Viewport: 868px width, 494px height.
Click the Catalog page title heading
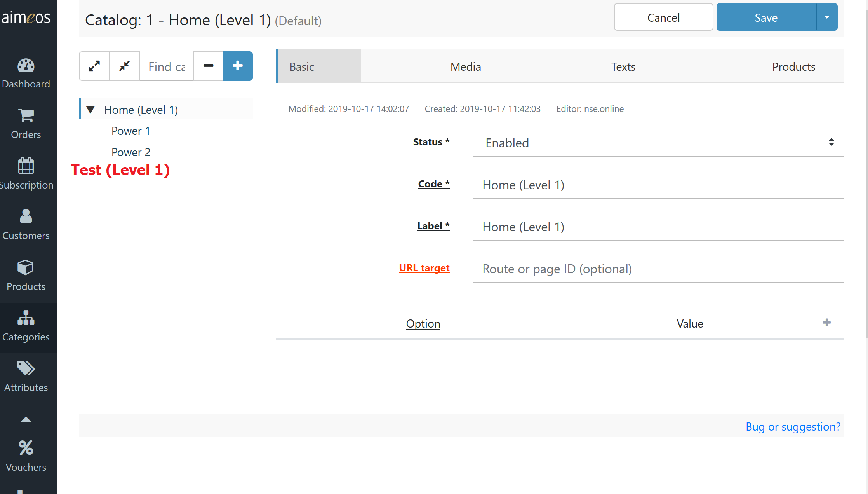[203, 20]
